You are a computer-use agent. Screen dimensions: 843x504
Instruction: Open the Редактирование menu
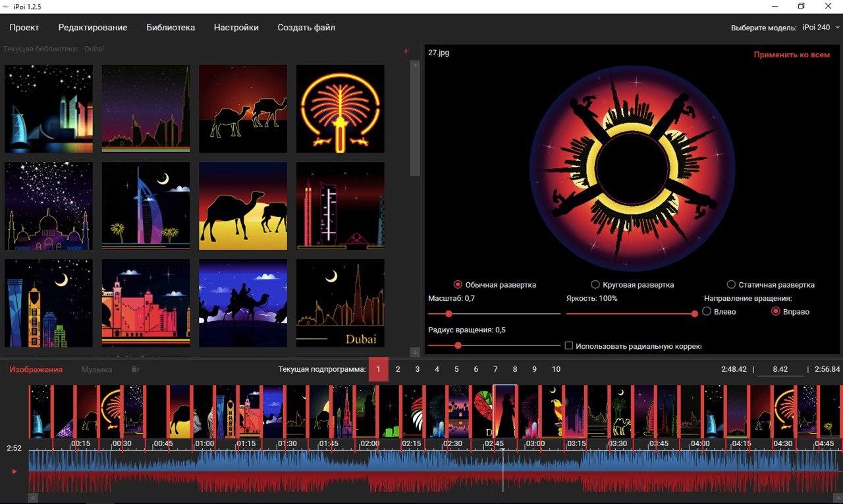click(x=93, y=28)
